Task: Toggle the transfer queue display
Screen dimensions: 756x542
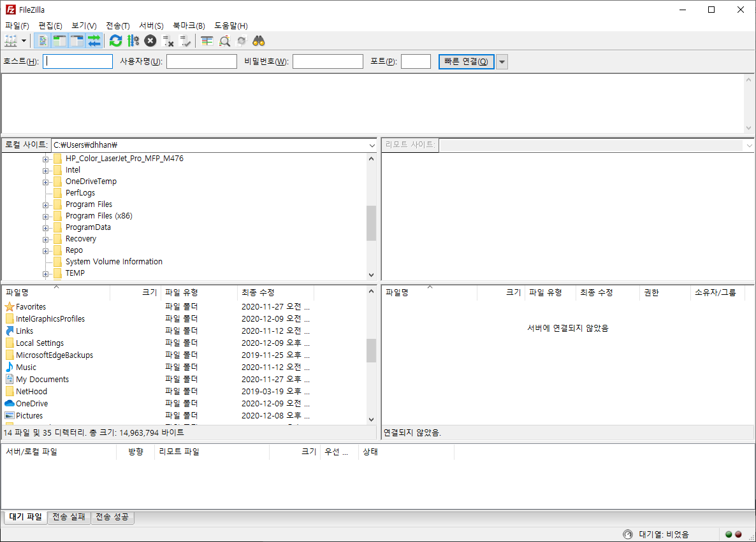Action: [94, 41]
